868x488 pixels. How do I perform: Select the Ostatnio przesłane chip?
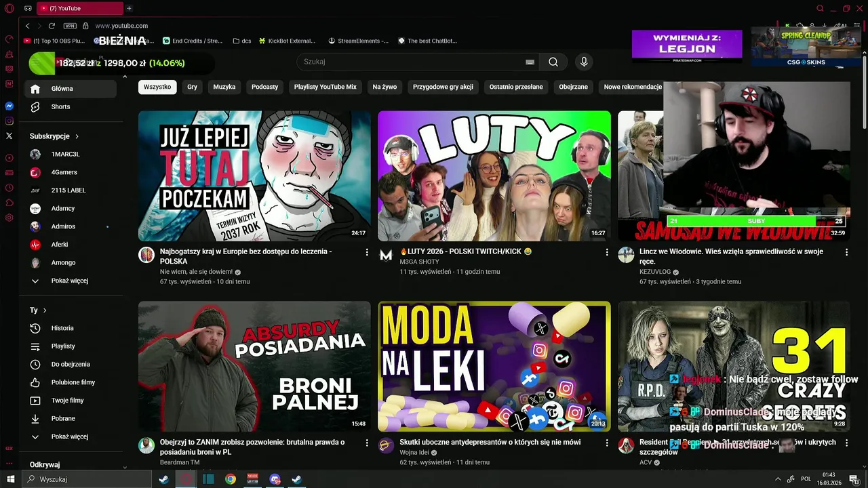pyautogui.click(x=516, y=87)
